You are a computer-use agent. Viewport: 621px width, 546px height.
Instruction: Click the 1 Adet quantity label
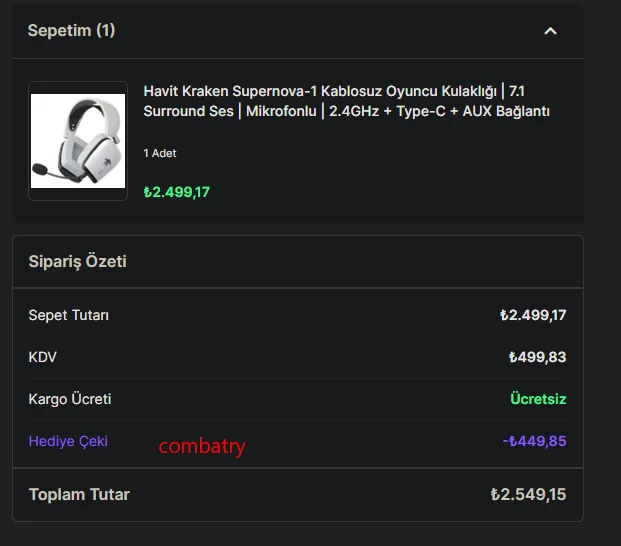click(x=160, y=153)
